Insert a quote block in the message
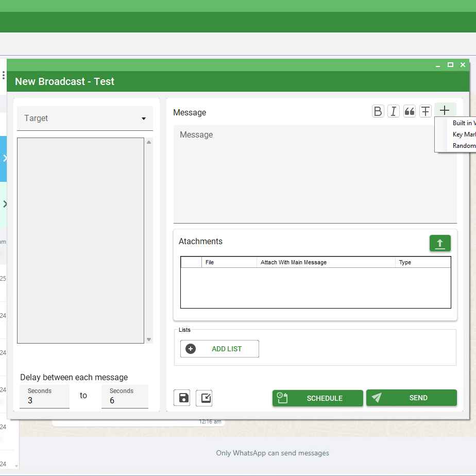 409,111
